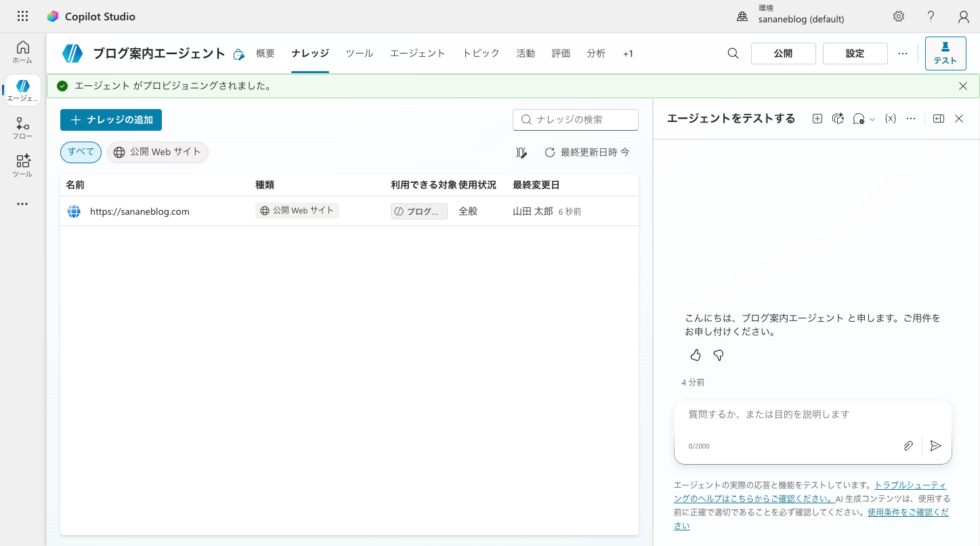
Task: Give thumbs up to agent greeting
Action: (x=696, y=355)
